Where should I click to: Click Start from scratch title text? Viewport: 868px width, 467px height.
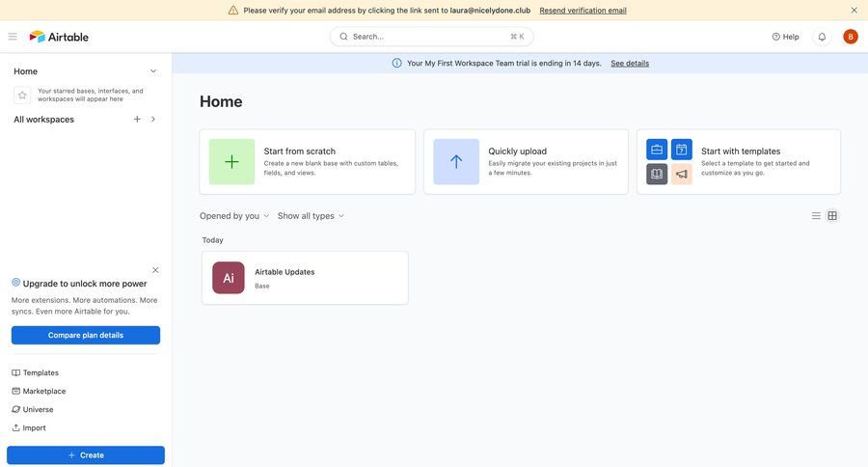[300, 151]
